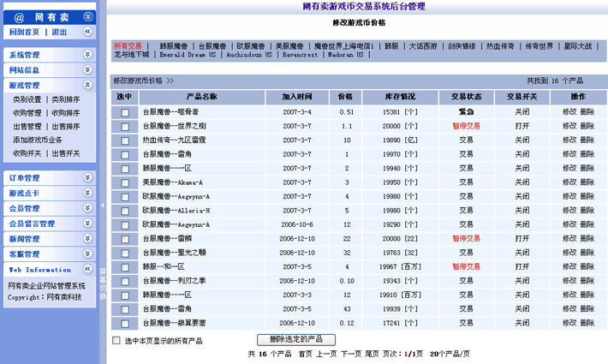The height and width of the screenshot is (364, 608).
Task: Click the 删除选定的产品 button
Action: [296, 339]
